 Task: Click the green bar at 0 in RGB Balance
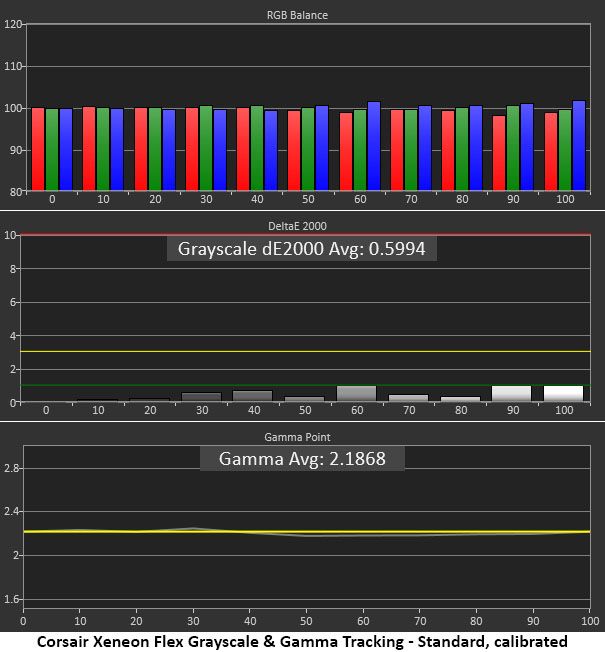click(52, 149)
